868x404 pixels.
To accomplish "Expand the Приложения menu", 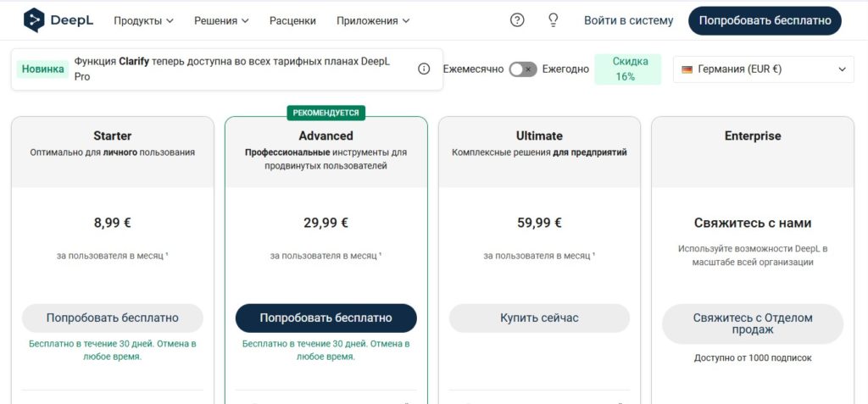I will tap(373, 21).
